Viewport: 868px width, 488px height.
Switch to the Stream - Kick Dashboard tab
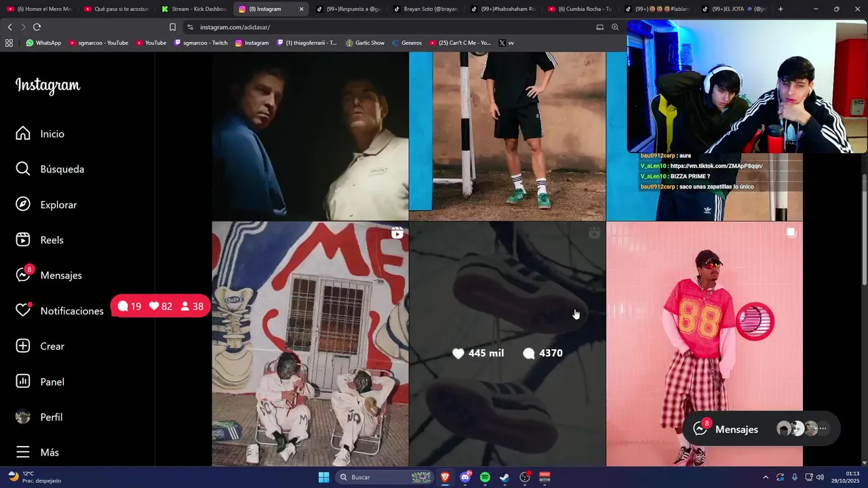(x=194, y=9)
